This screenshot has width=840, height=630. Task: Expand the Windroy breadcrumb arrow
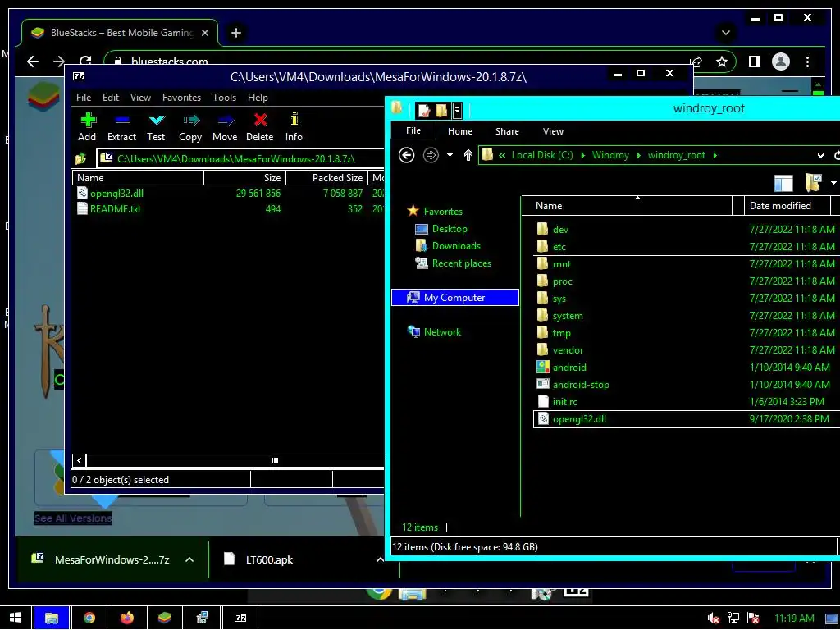638,155
